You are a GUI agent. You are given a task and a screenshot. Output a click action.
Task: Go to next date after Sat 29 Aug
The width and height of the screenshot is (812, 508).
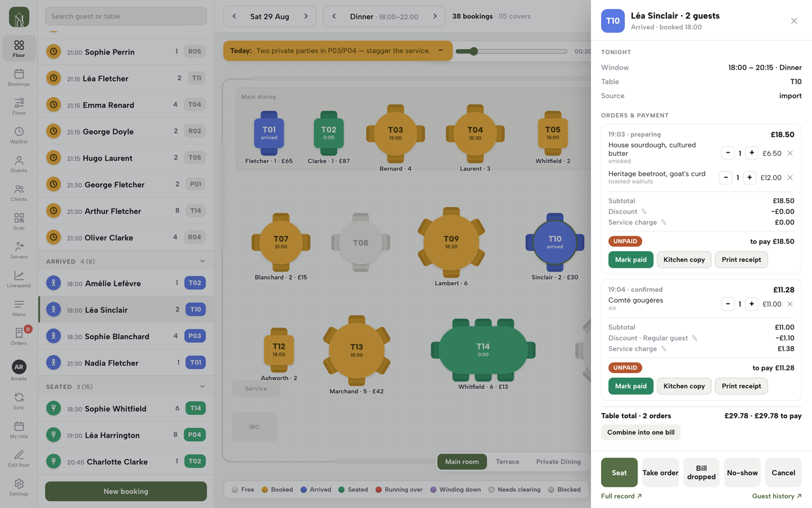coord(306,16)
